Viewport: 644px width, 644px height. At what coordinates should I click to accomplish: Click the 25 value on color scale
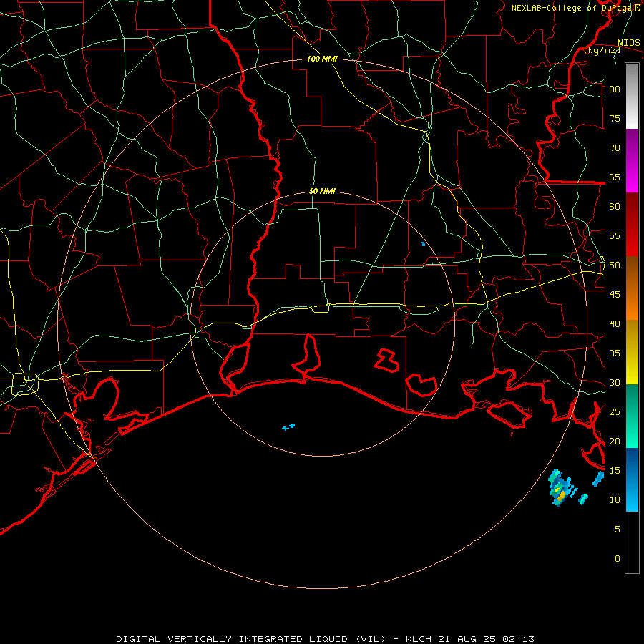615,412
